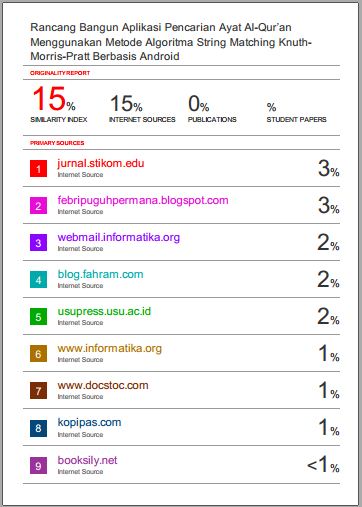The width and height of the screenshot is (362, 507).
Task: Click the magenta source number 2 badge
Action: pos(38,206)
